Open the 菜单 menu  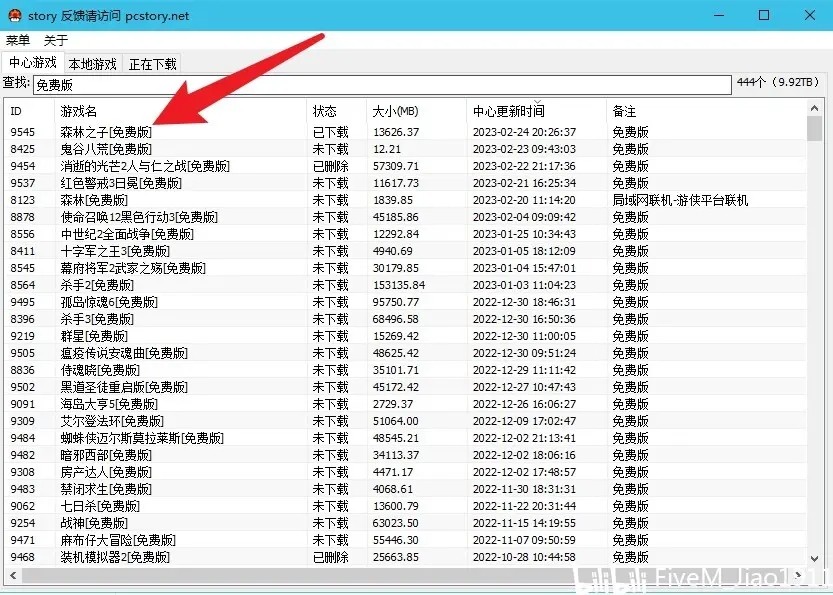pyautogui.click(x=18, y=40)
